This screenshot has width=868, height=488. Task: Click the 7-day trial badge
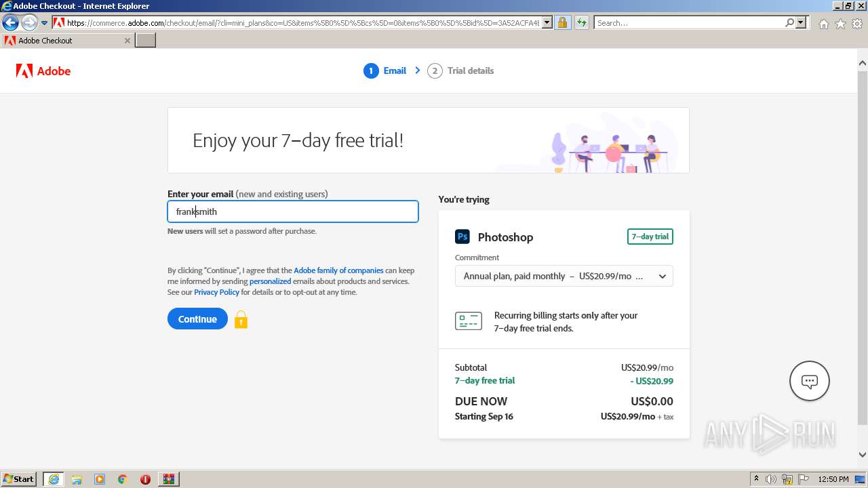pyautogui.click(x=650, y=237)
